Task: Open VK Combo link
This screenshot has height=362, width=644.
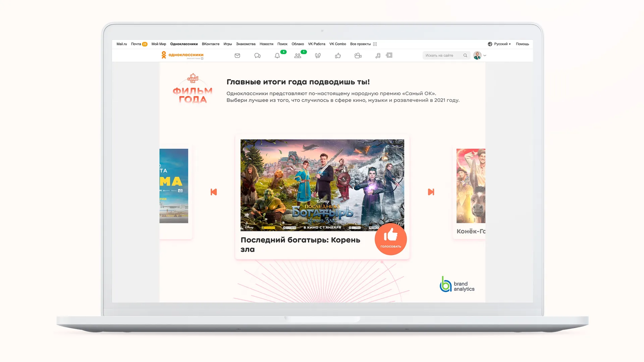Action: tap(338, 44)
